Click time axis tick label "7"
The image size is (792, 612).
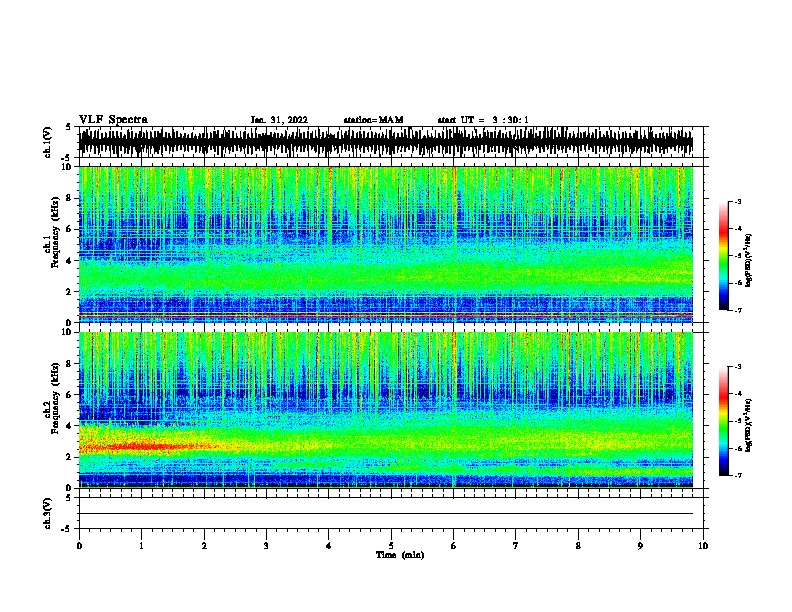coord(516,546)
